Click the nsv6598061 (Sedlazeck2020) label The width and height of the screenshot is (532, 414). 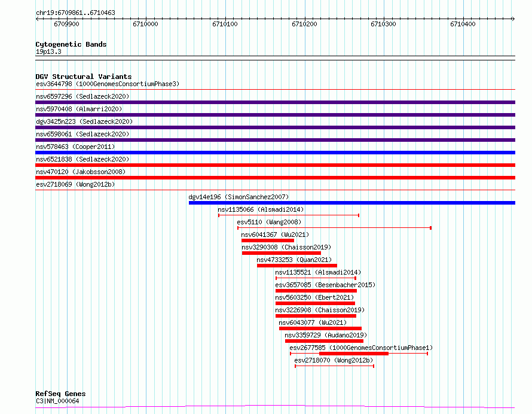82,134
